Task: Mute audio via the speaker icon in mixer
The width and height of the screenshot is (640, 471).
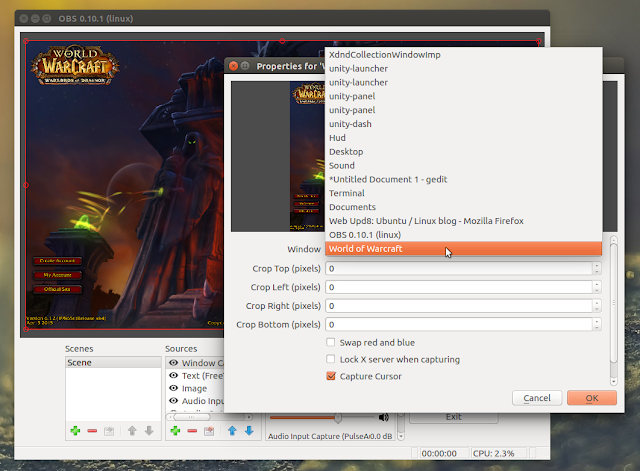Action: [x=383, y=417]
